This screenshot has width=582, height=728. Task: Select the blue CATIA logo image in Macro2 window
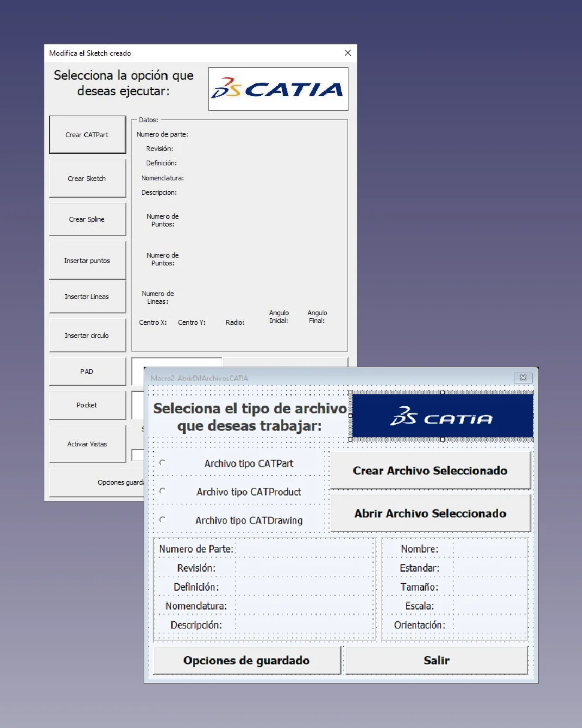click(x=442, y=416)
